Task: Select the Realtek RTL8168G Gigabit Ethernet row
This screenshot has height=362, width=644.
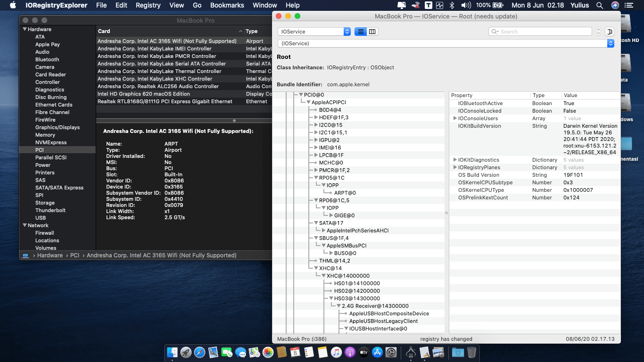Action: (x=184, y=101)
